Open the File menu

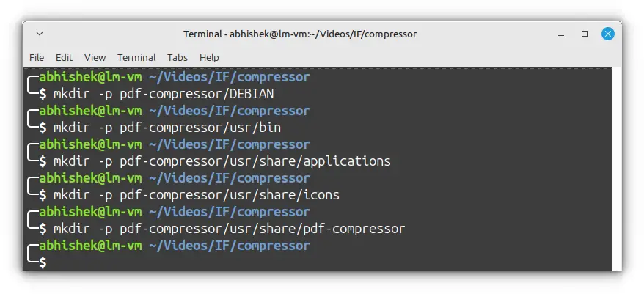pos(37,57)
